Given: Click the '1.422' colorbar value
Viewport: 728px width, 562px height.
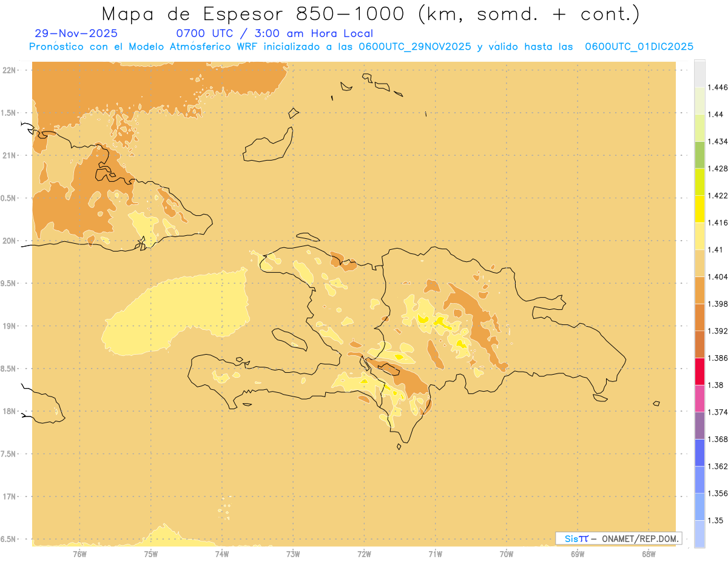Looking at the screenshot, I should click(x=718, y=195).
